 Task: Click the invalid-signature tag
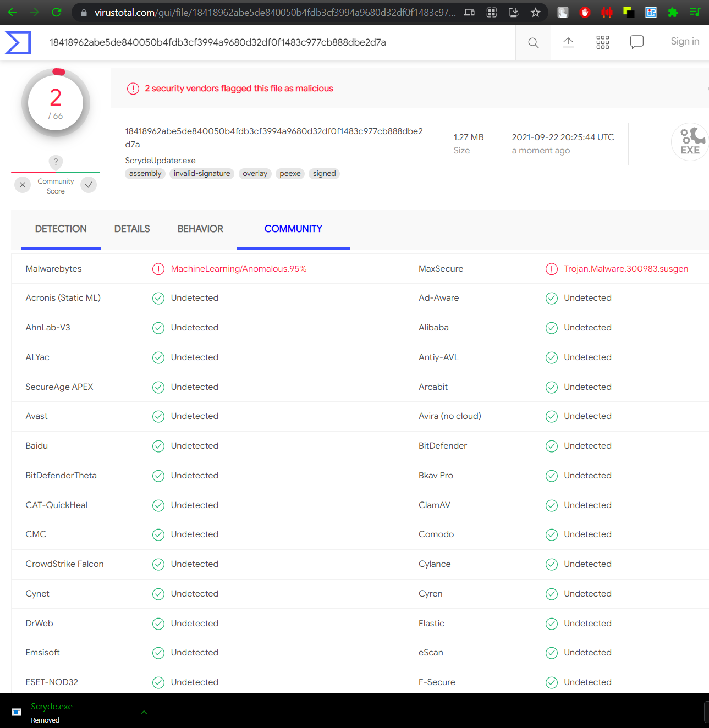202,174
